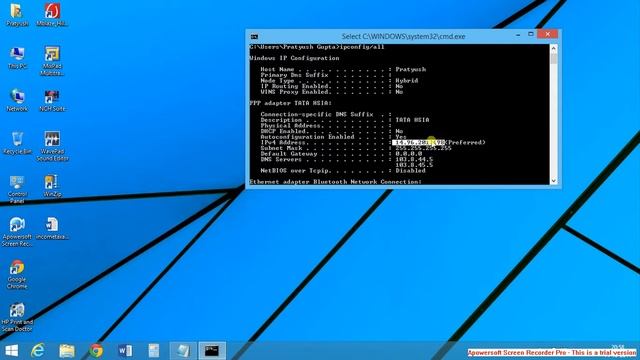
Task: Click 'Ethernet adapter Bluetooth Network Connection' line
Action: point(336,182)
